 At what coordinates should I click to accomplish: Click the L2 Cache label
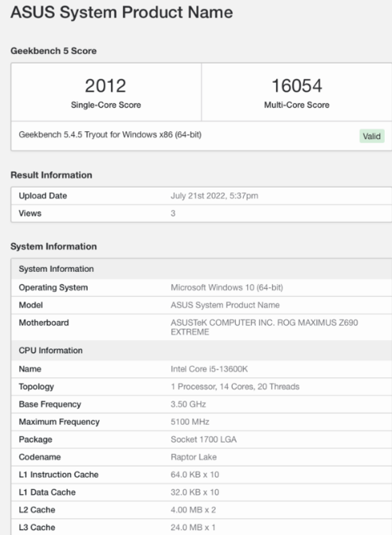(x=37, y=510)
